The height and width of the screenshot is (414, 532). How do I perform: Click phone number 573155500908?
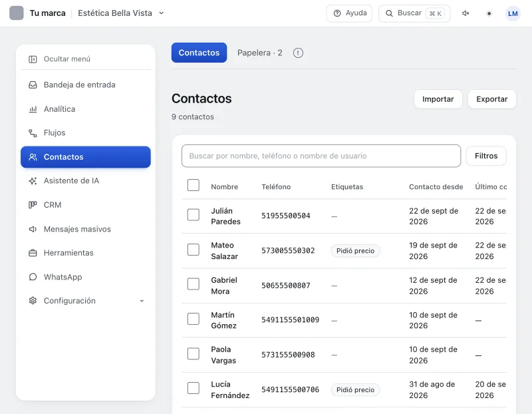pos(288,355)
